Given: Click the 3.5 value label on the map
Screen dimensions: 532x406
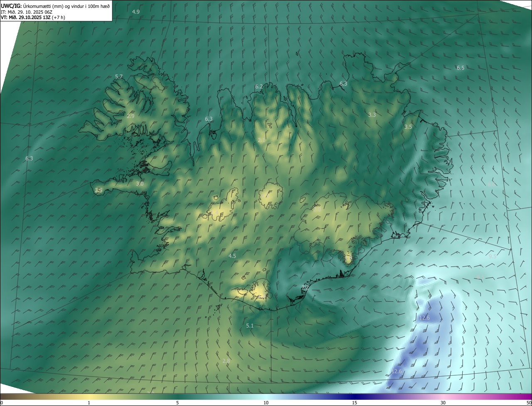Looking at the screenshot, I should (408, 127).
